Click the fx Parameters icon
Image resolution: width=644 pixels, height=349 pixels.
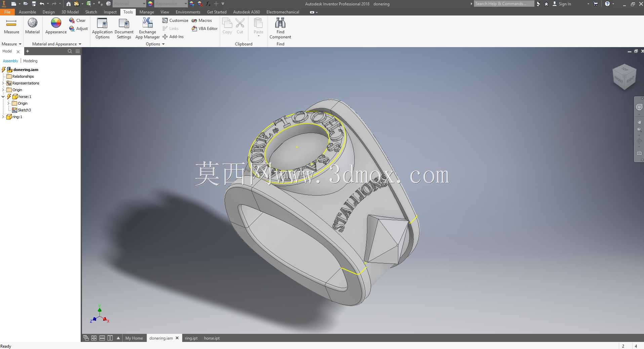[x=208, y=4]
